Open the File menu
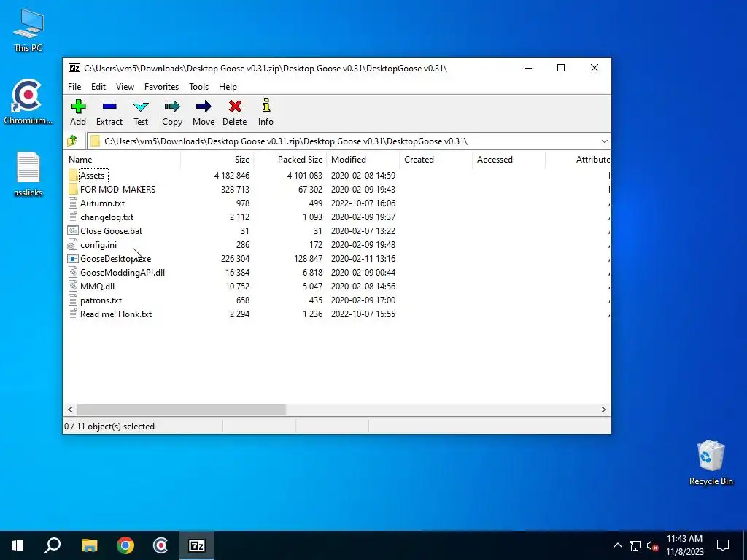 (x=74, y=87)
